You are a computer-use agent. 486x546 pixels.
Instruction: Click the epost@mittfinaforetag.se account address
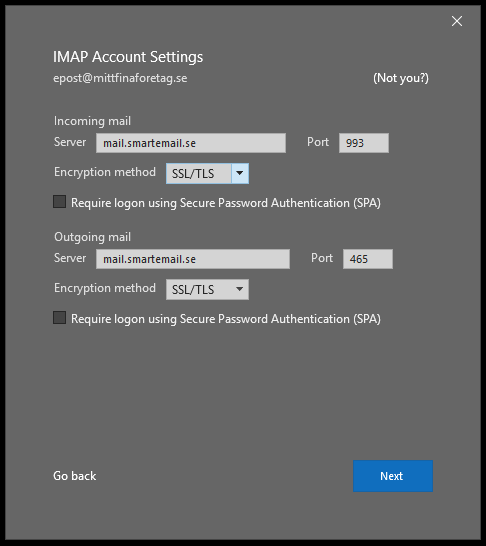coord(120,78)
